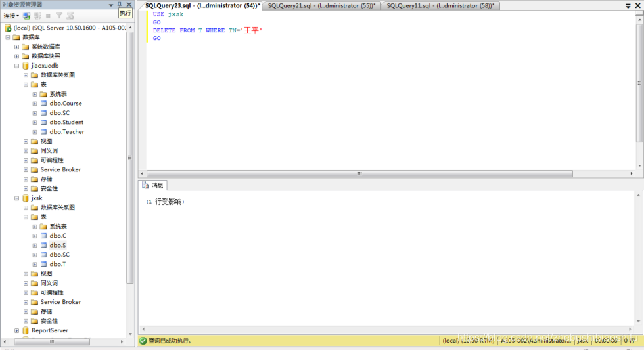
Task: Select 同义词 folder icon under jxsk
Action: tap(34, 283)
